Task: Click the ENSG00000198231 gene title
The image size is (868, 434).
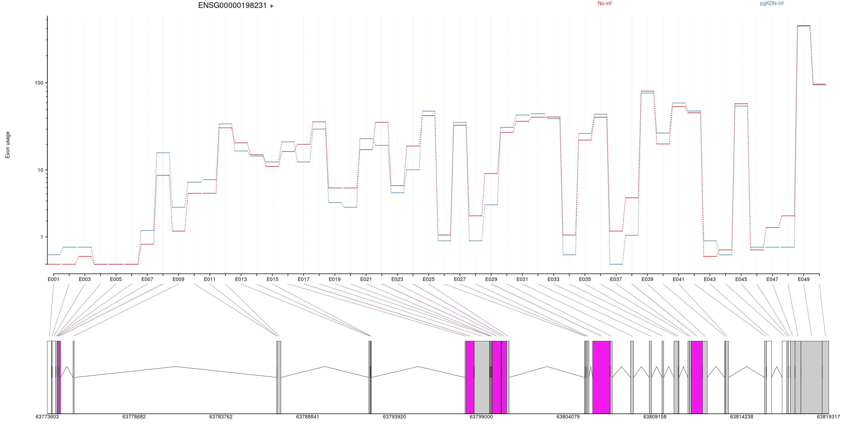Action: (236, 5)
